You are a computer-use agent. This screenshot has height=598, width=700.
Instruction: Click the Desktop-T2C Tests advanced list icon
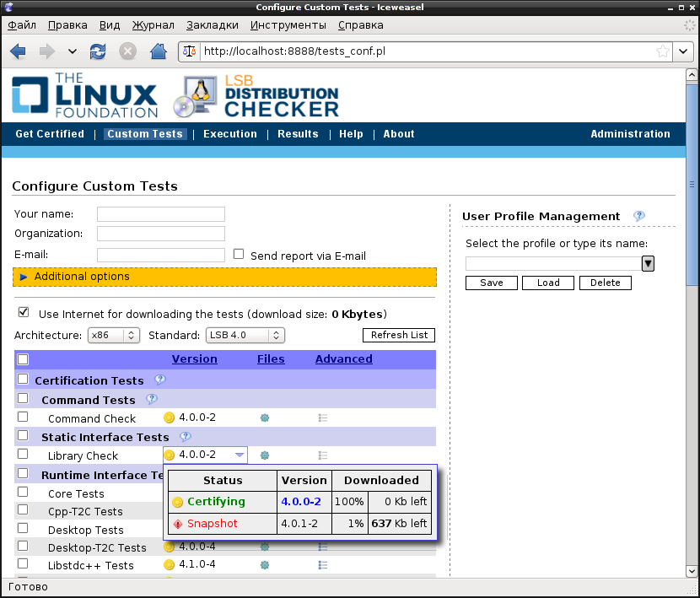[x=323, y=547]
